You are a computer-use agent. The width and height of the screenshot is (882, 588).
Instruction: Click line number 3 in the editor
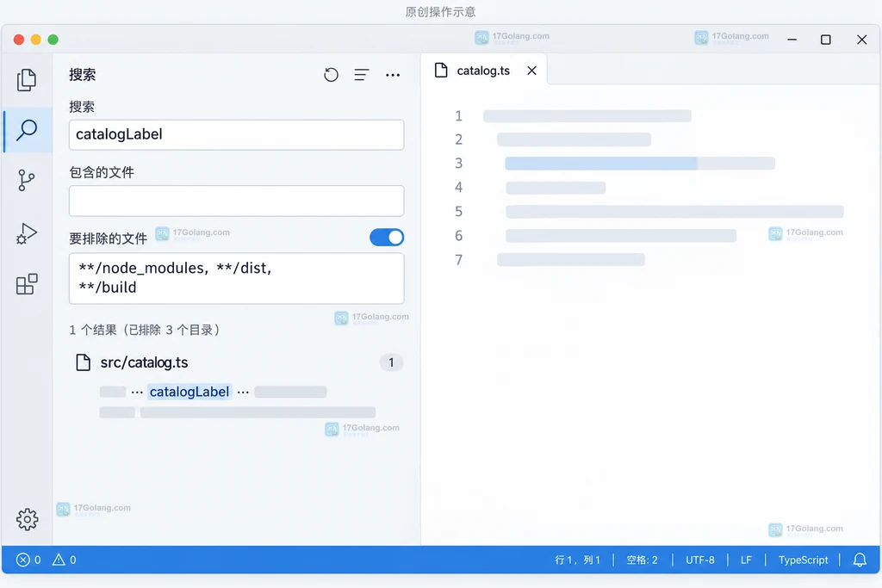coord(458,164)
